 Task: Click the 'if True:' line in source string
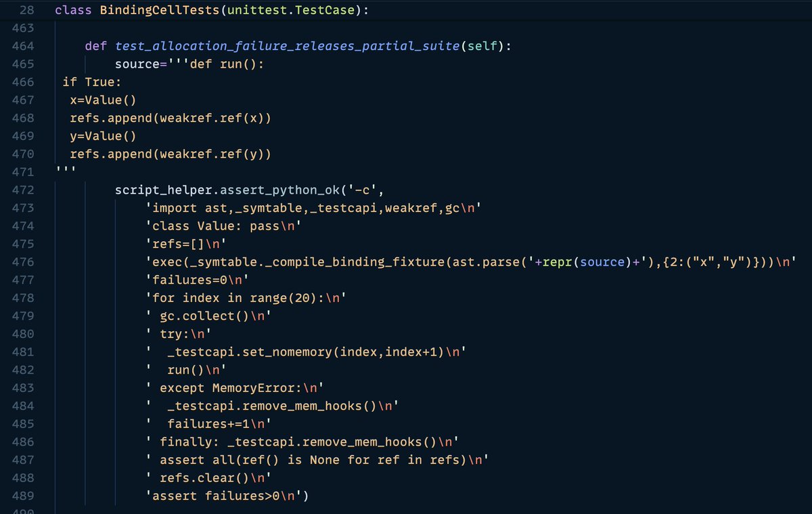point(92,82)
